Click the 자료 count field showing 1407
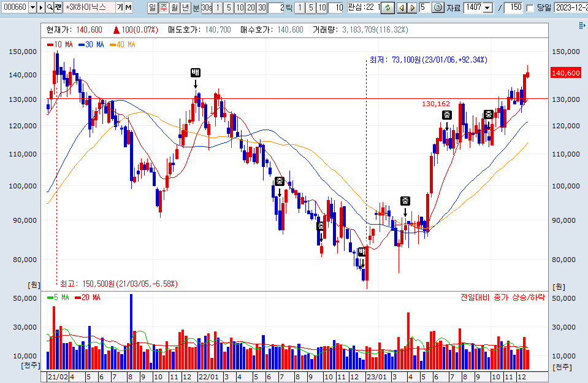 click(473, 7)
